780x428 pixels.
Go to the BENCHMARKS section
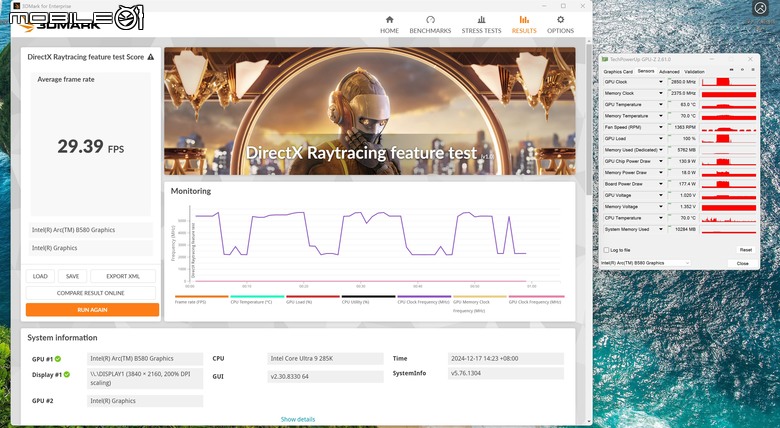[430, 24]
